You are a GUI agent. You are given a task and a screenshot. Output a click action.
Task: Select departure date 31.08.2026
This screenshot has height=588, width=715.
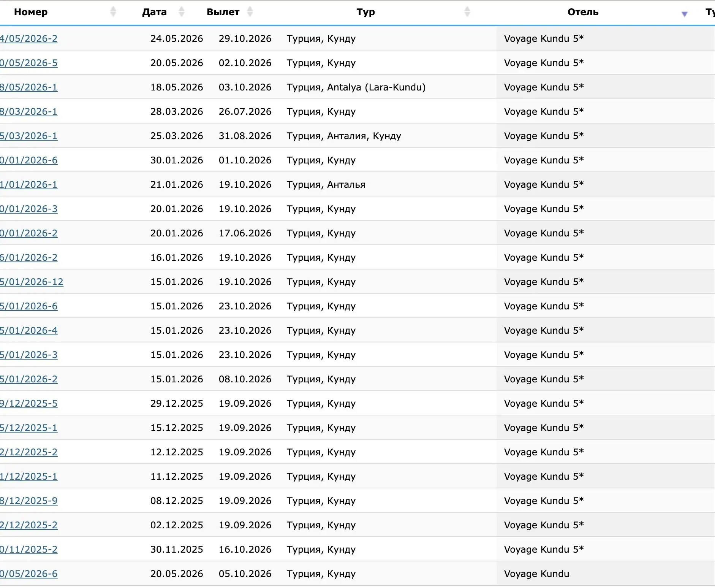245,136
